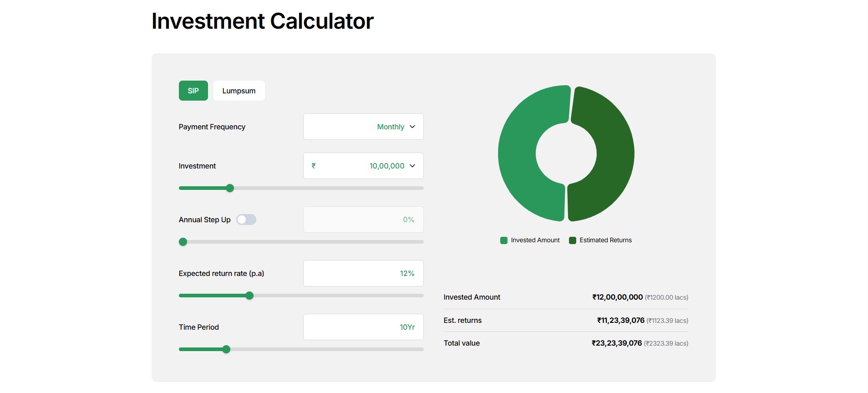
Task: Click the chevron beside Monthly
Action: 412,127
